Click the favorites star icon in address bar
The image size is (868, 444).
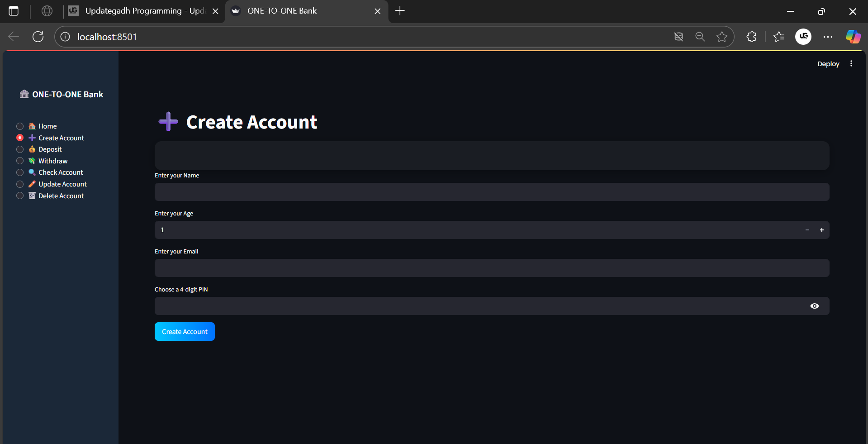coord(722,37)
